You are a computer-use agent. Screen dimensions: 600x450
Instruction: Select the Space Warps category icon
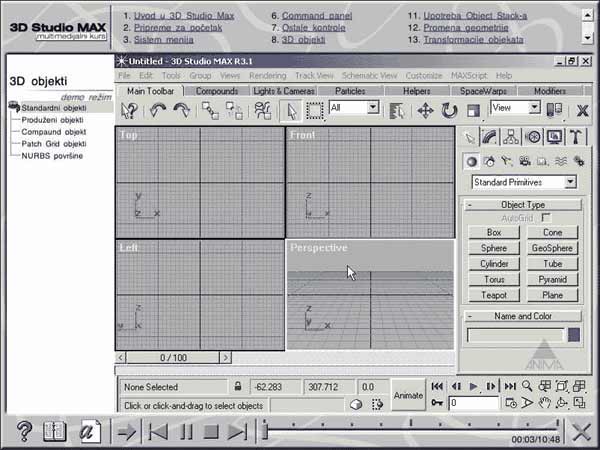click(x=561, y=161)
